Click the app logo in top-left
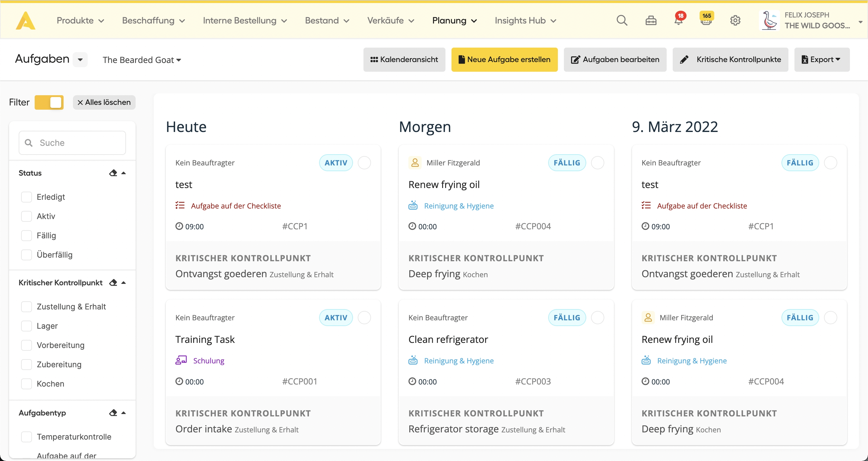 click(x=26, y=20)
